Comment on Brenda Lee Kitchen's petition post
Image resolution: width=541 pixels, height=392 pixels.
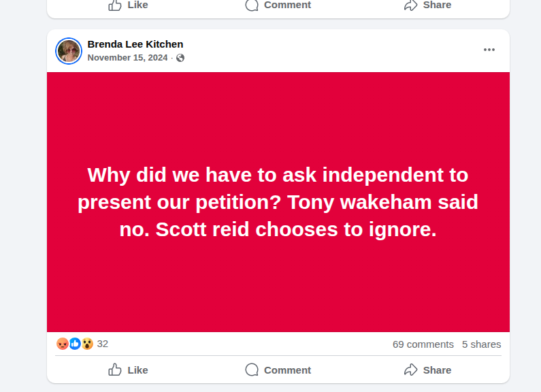pyautogui.click(x=278, y=370)
